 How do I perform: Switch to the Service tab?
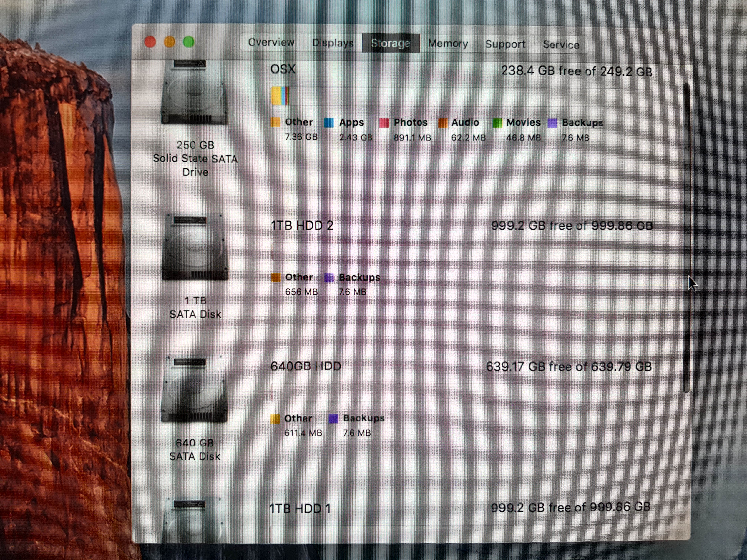pos(561,45)
